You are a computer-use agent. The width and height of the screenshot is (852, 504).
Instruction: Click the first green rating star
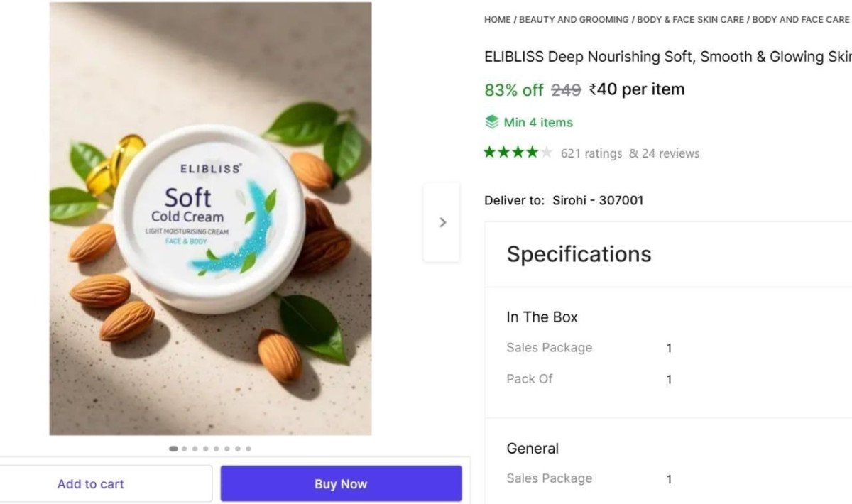(490, 153)
